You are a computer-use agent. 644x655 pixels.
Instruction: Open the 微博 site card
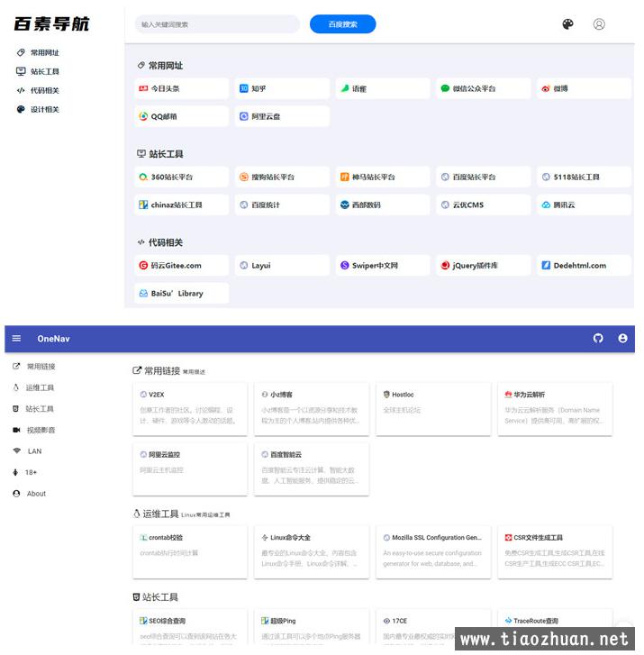[585, 88]
